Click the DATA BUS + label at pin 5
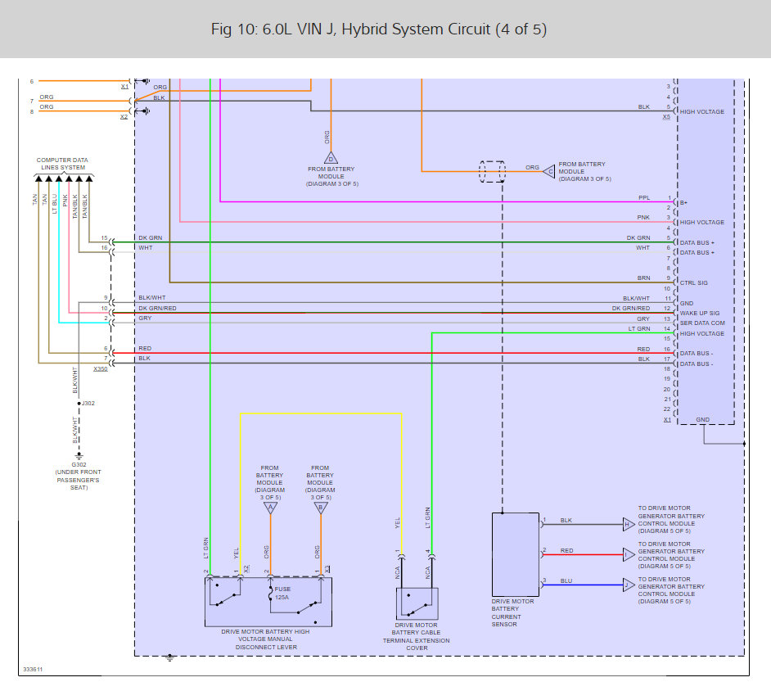Screen dimensions: 771x700 point(697,243)
